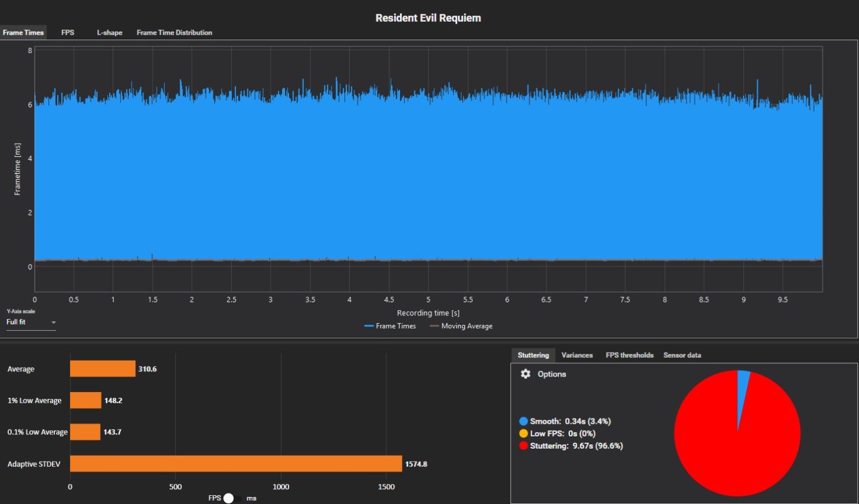Image resolution: width=859 pixels, height=504 pixels.
Task: Switch to the Frame Times tab
Action: [23, 32]
